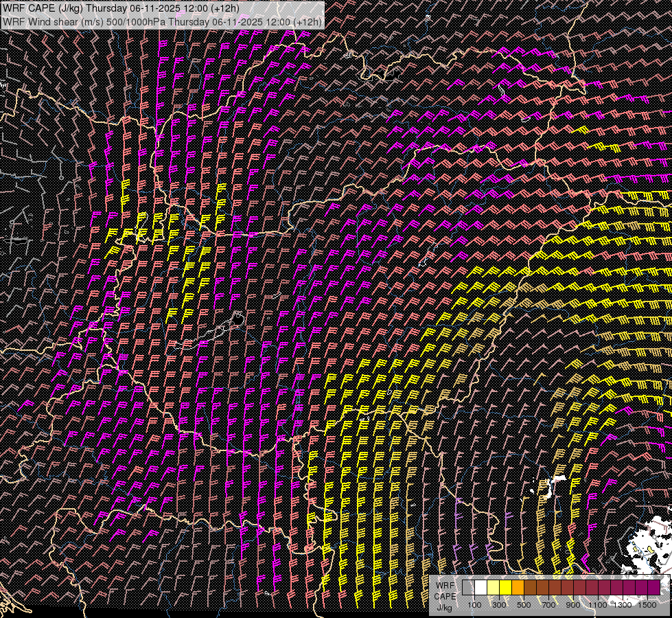Viewport: 672px width, 618px height.
Task: Select the white swatch in the CAPE legend
Action: point(480,587)
